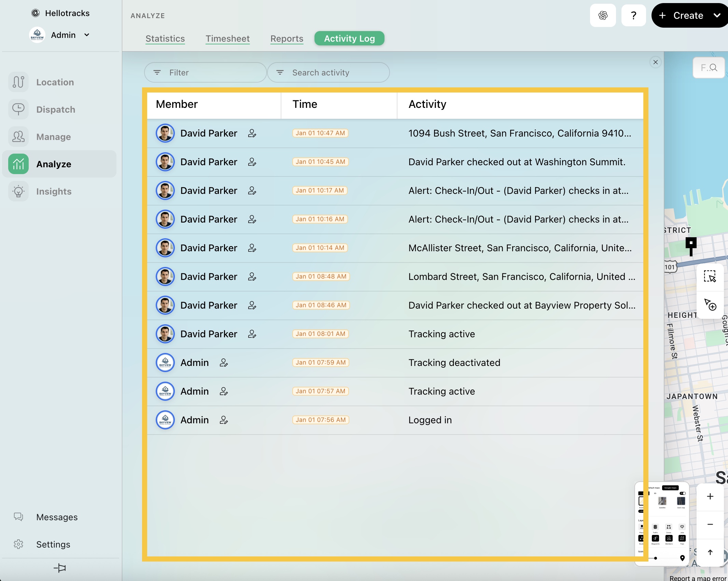Click the AI assistant icon button

tap(603, 15)
